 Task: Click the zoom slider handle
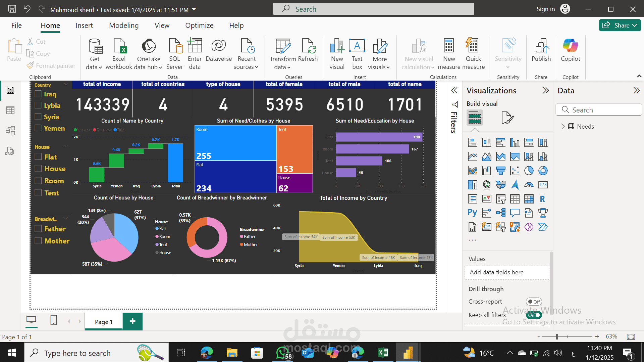[x=557, y=336]
